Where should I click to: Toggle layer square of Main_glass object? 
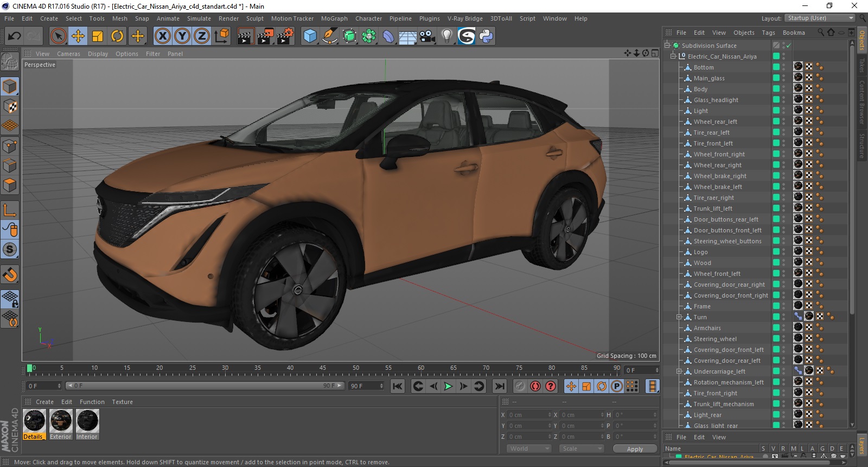776,78
